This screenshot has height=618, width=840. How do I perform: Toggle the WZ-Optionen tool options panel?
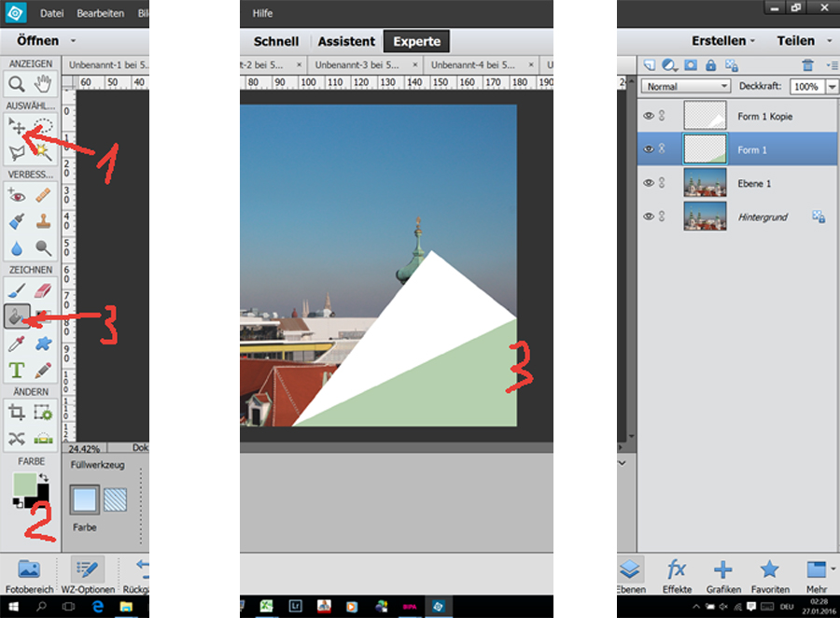point(88,575)
